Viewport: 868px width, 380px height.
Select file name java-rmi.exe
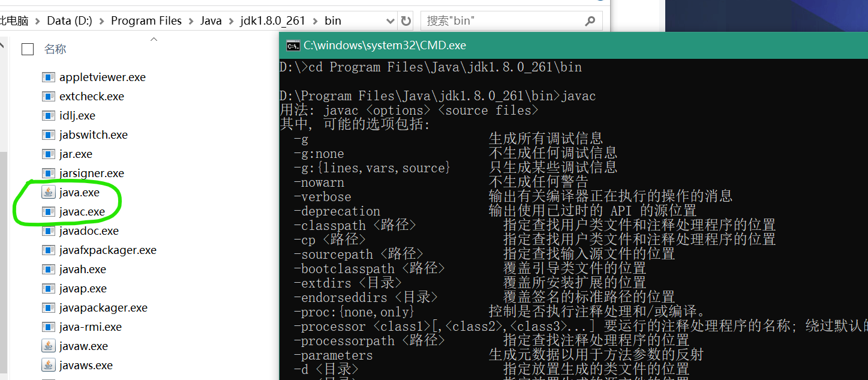91,327
